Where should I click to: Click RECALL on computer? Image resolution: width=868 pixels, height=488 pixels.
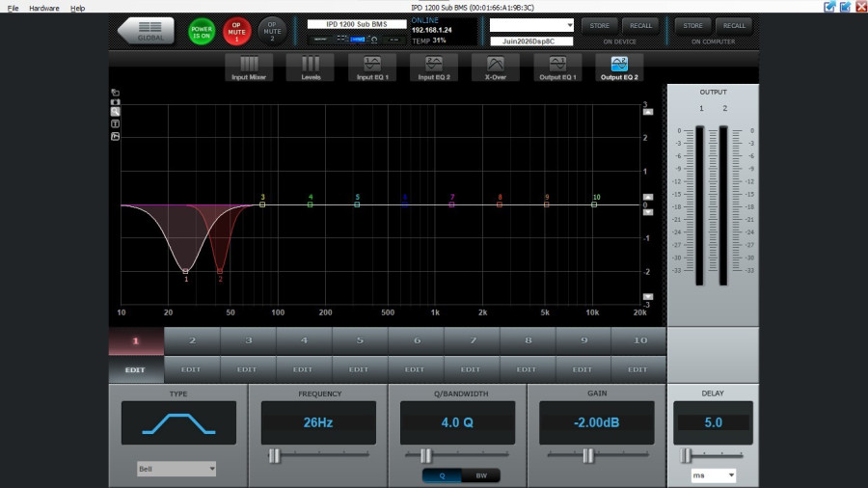734,26
